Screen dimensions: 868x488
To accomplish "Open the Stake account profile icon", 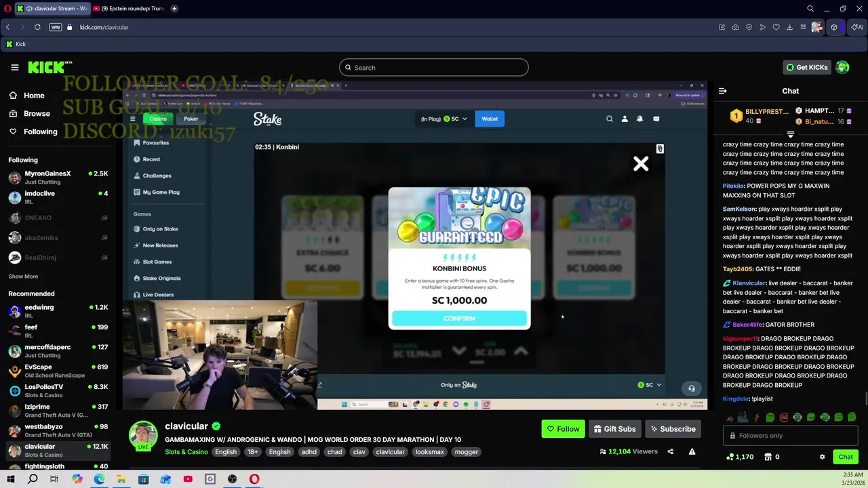I will (x=625, y=119).
